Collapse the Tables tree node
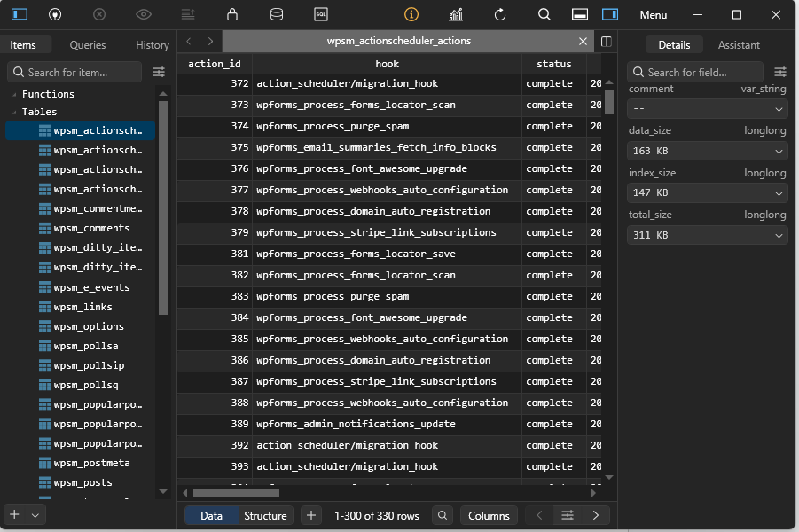This screenshot has width=799, height=532. pyautogui.click(x=14, y=112)
